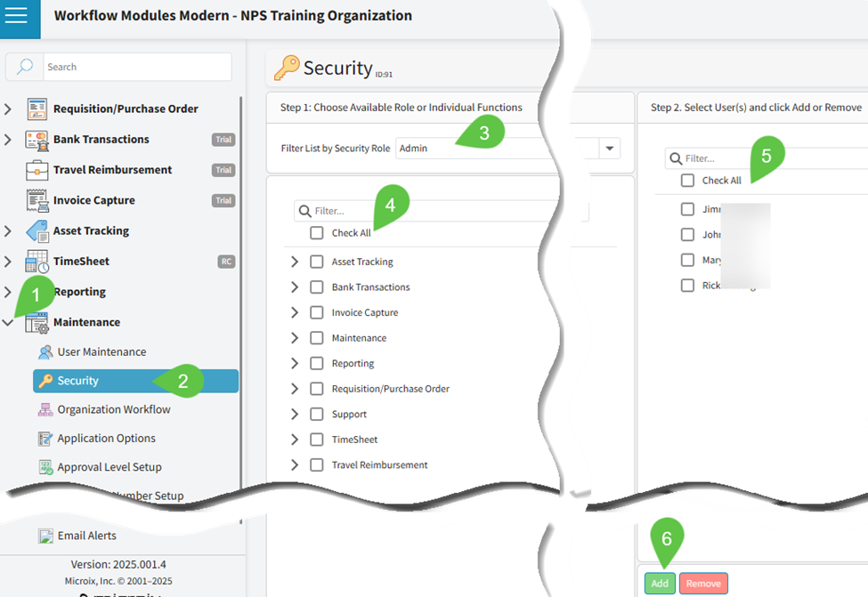Toggle Check All in users list
Viewport: 868px width, 597px height.
(x=687, y=181)
